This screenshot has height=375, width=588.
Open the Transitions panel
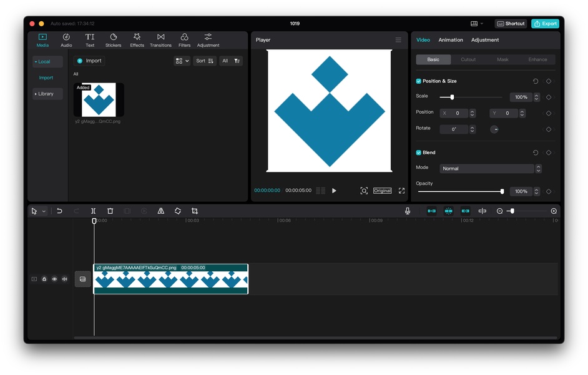coord(160,40)
